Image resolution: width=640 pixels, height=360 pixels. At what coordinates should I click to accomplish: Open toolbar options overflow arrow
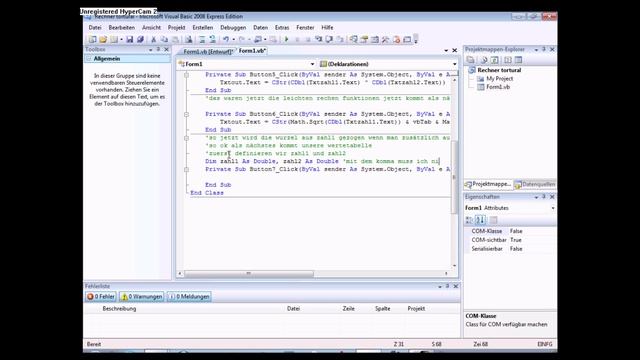click(416, 40)
